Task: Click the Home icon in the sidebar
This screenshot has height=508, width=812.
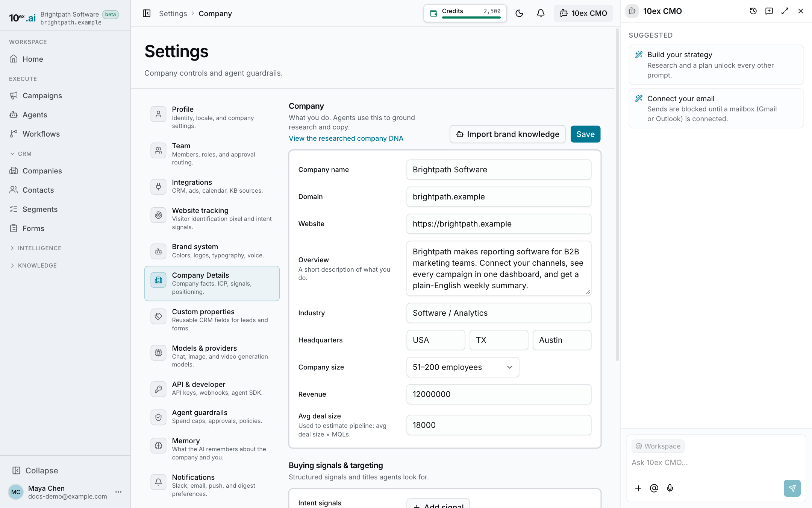Action: point(14,59)
